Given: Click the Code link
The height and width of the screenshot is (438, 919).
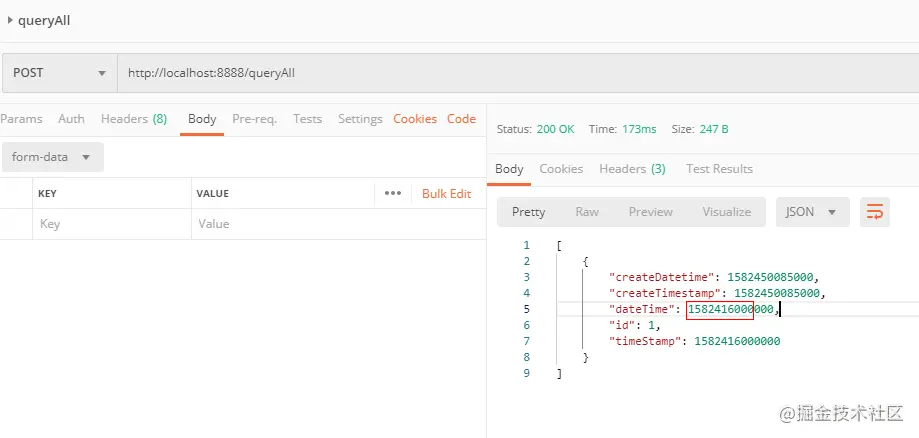Looking at the screenshot, I should pos(461,119).
